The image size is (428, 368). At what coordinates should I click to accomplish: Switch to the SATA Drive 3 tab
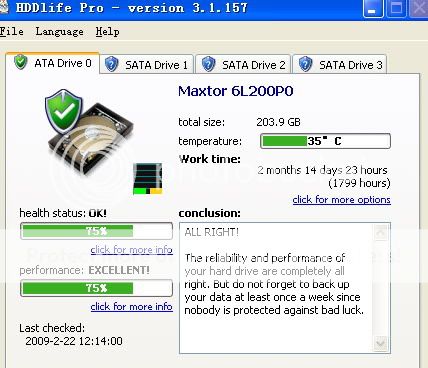tap(340, 64)
